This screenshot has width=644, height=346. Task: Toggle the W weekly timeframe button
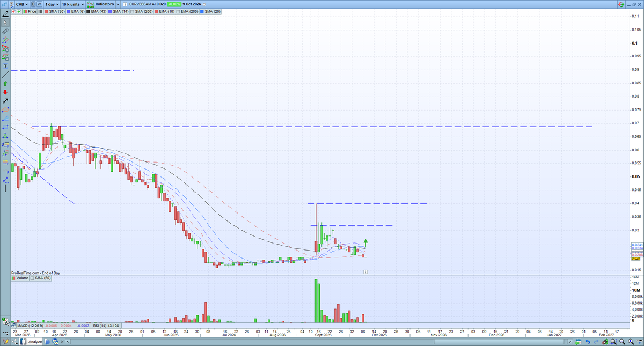(39, 4)
